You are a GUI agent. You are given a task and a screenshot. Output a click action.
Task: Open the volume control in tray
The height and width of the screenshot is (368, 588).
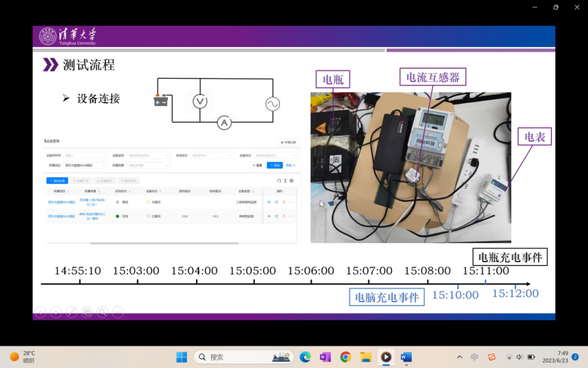point(519,357)
